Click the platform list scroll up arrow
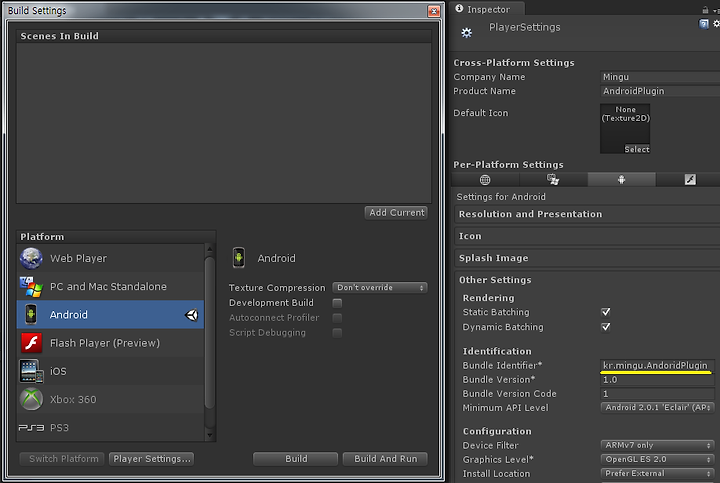Viewport: 720px width, 483px height. (209, 250)
